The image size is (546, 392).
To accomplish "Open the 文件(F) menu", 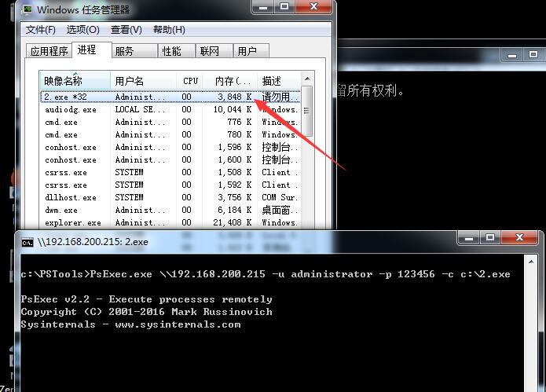I will click(x=40, y=30).
